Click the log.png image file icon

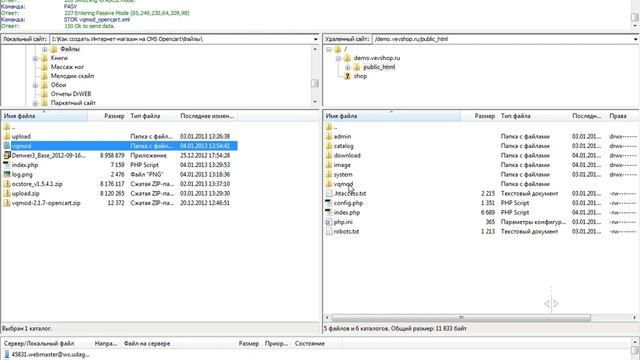(7, 174)
